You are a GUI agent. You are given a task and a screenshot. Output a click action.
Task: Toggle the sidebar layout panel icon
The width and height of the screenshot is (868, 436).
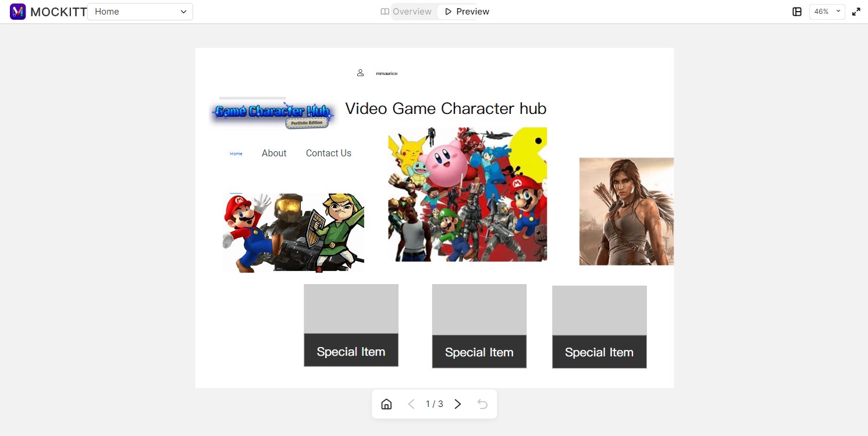pos(797,12)
